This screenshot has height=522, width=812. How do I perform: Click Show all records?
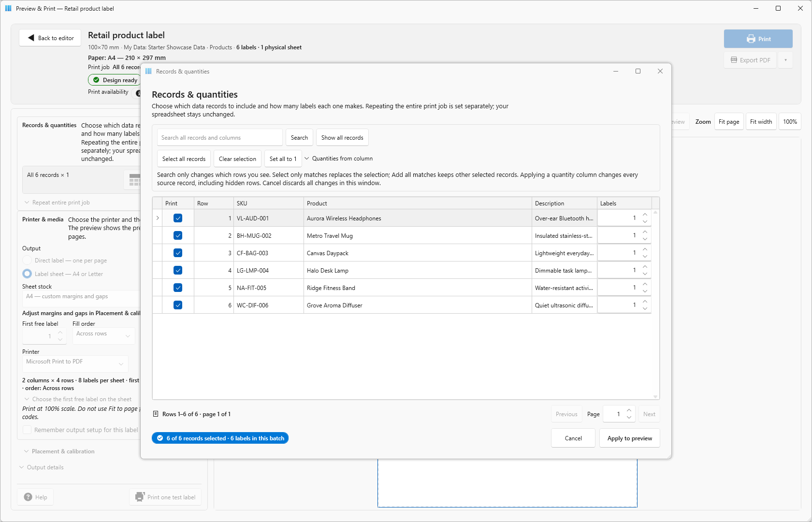(x=342, y=137)
